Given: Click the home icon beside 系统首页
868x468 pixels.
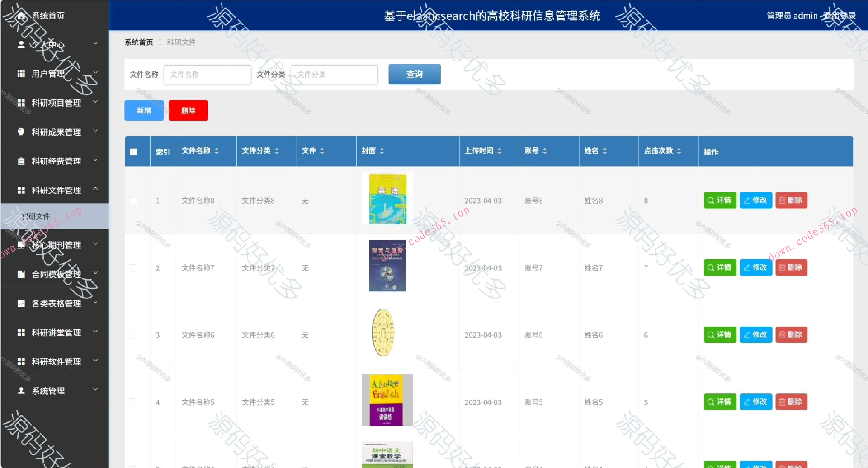Looking at the screenshot, I should click(21, 15).
